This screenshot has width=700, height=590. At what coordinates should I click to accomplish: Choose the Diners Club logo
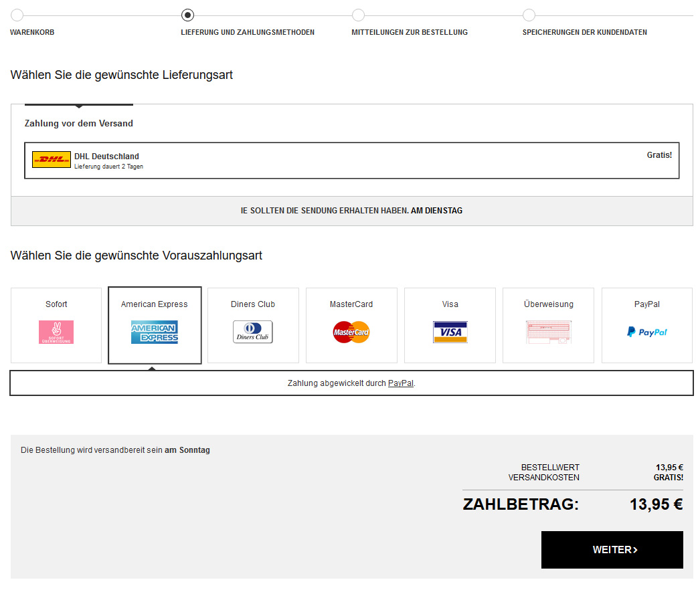(253, 332)
